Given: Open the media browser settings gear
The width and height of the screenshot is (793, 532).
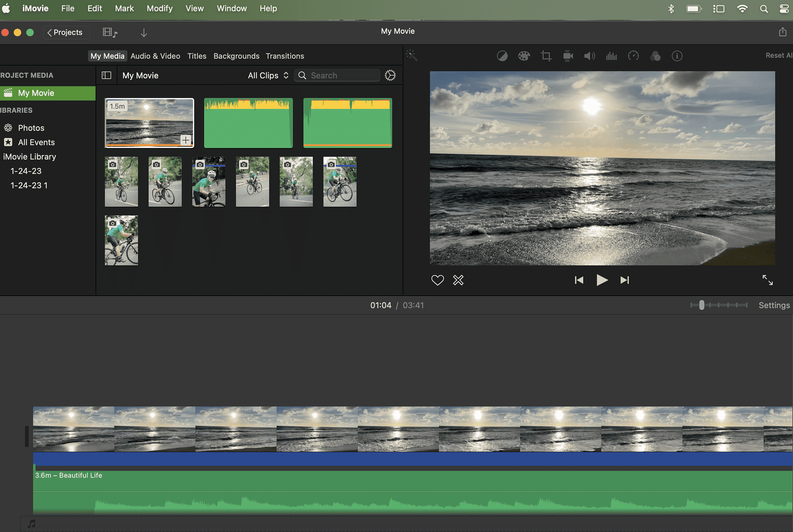Looking at the screenshot, I should 390,75.
